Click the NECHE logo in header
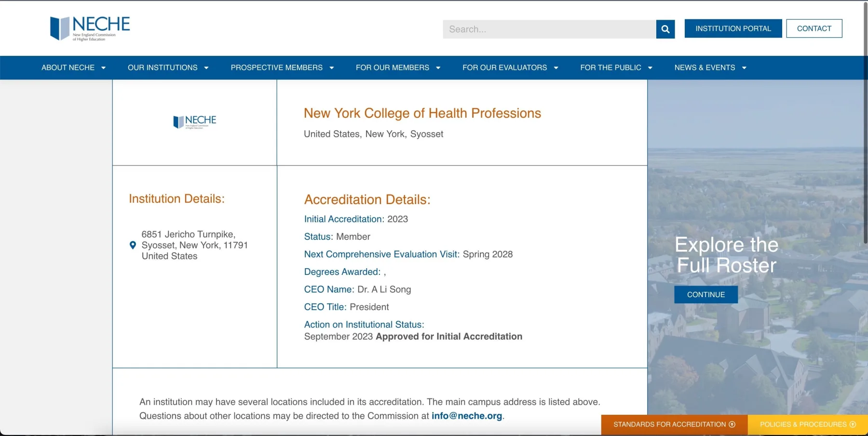 pyautogui.click(x=90, y=28)
